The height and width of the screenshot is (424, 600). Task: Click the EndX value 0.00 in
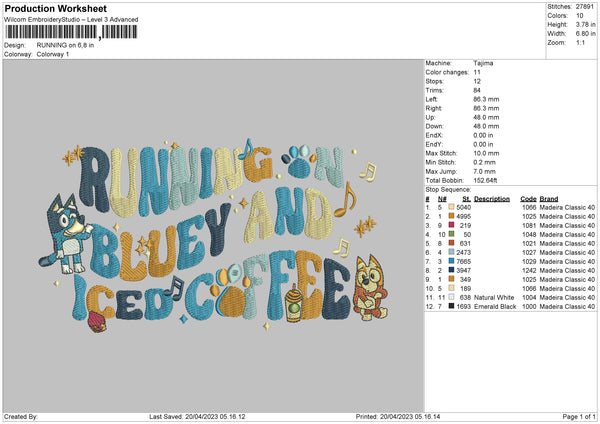483,135
